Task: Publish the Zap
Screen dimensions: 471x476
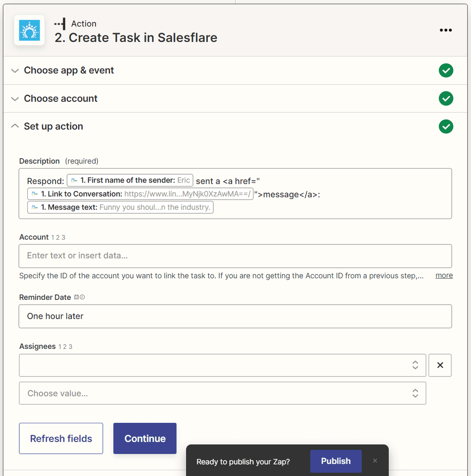Action: coord(336,461)
